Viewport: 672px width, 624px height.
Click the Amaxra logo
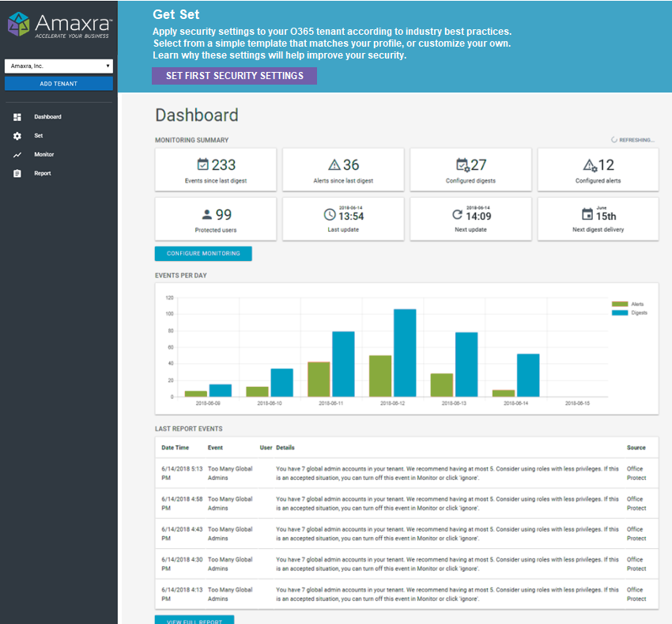(x=60, y=25)
